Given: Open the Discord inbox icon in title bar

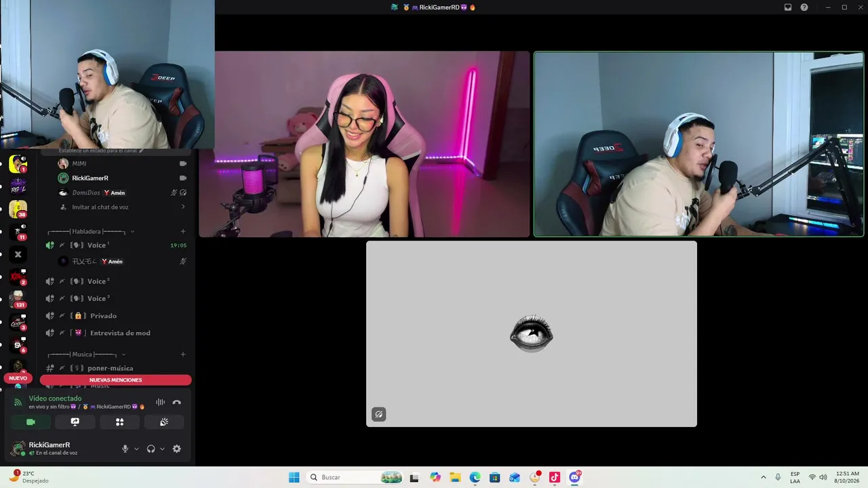Looking at the screenshot, I should coord(788,7).
